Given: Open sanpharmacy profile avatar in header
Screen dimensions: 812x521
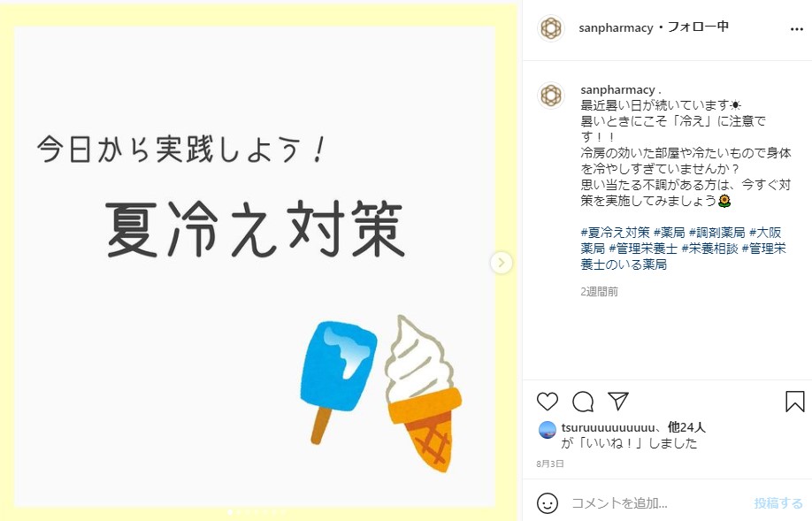Looking at the screenshot, I should 551,28.
